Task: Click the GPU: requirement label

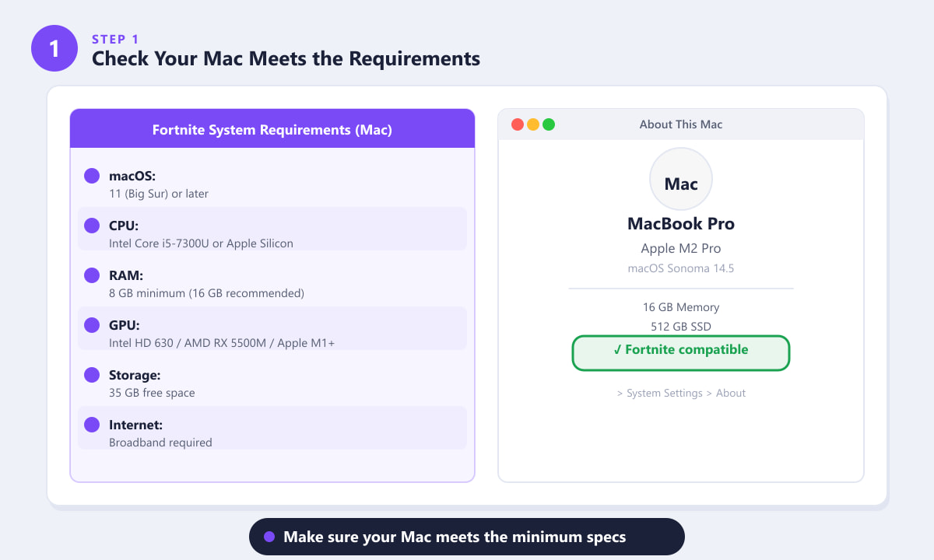Action: [125, 326]
